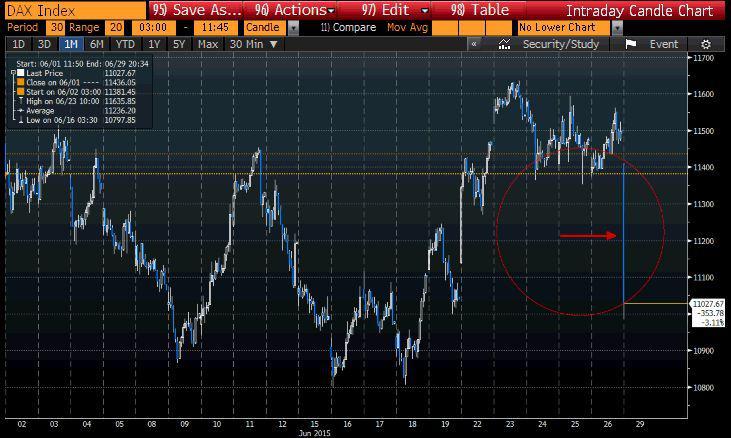Image resolution: width=731 pixels, height=438 pixels.
Task: Open the 96) Actions dropdown menu
Action: [294, 10]
